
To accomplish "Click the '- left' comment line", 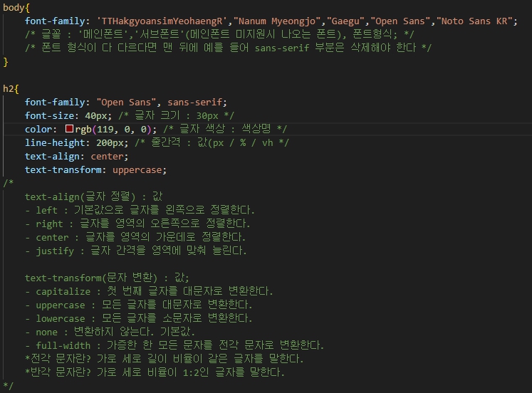I will tap(140, 210).
